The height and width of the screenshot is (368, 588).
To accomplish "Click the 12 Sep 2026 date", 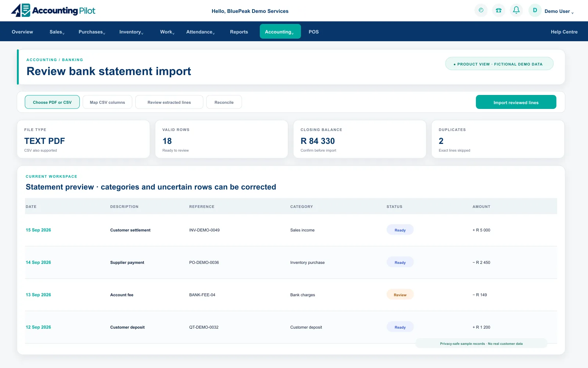I will (38, 327).
